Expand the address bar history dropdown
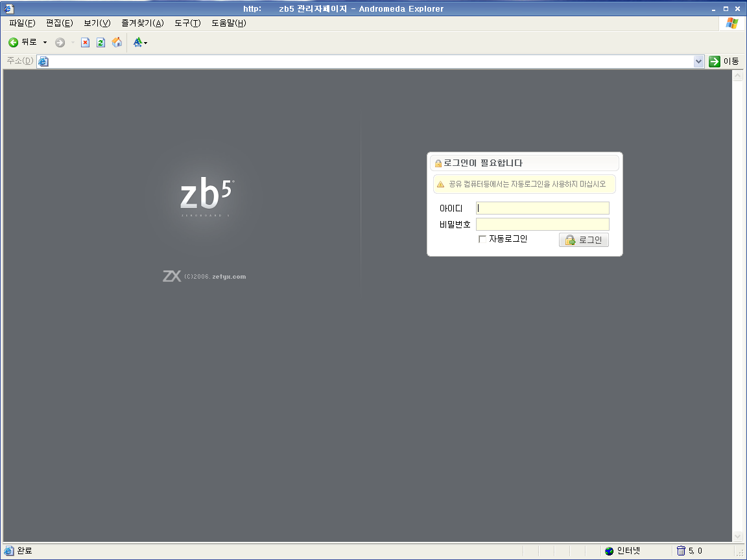The image size is (747, 560). click(699, 62)
